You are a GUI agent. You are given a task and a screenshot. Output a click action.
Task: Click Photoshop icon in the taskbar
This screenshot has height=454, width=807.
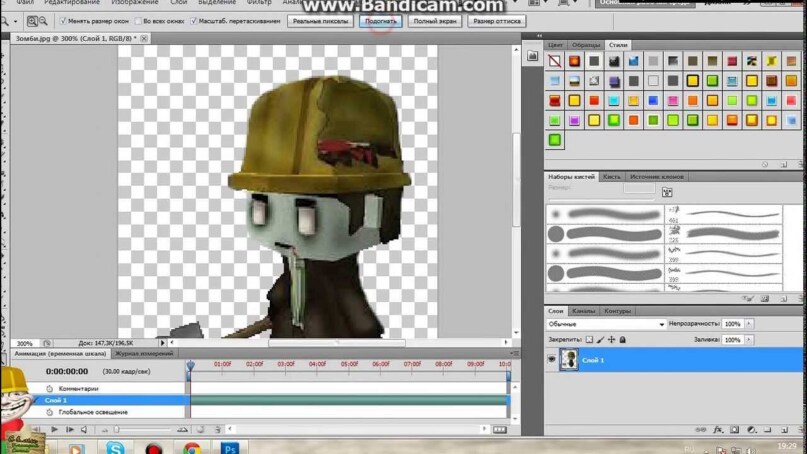click(x=230, y=448)
